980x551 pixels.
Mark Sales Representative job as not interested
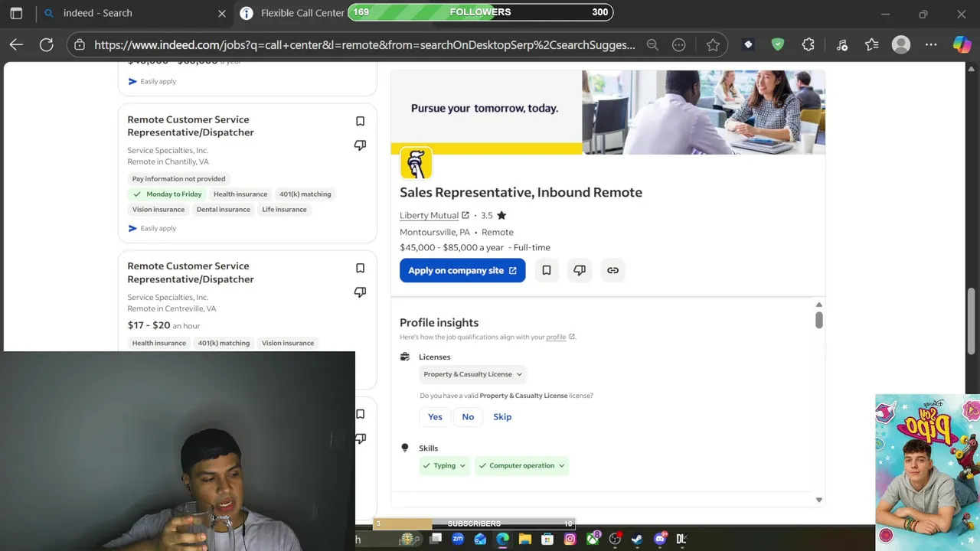click(580, 270)
